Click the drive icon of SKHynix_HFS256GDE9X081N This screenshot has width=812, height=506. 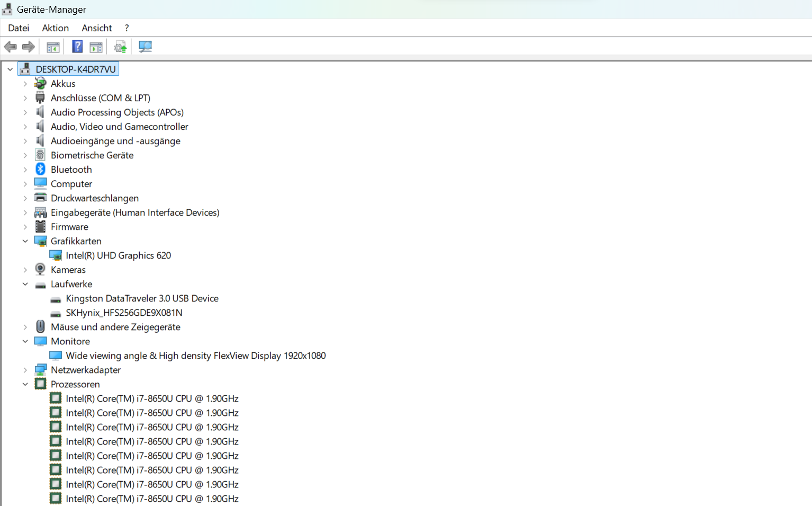[x=56, y=314]
